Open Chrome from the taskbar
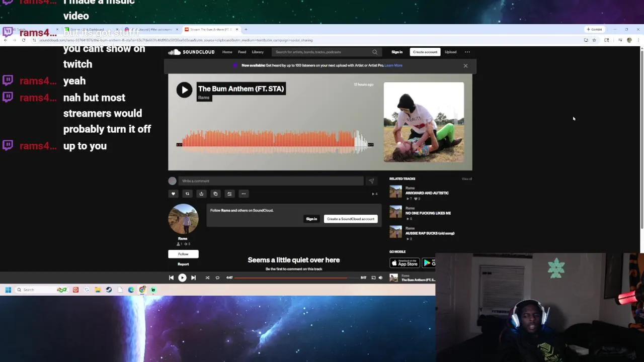Image resolution: width=644 pixels, height=362 pixels. 142,290
